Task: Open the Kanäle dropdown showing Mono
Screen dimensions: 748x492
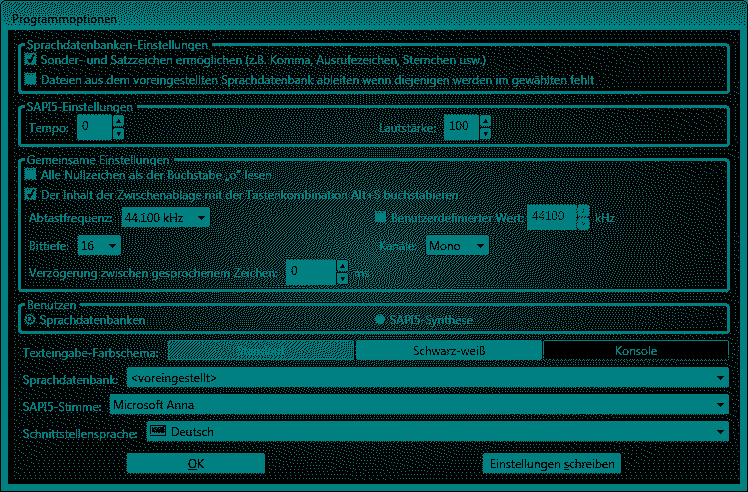Action: [x=457, y=245]
